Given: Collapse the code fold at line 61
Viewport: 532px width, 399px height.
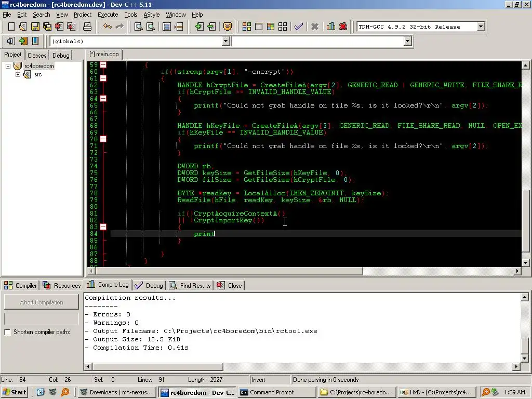Looking at the screenshot, I should [103, 78].
